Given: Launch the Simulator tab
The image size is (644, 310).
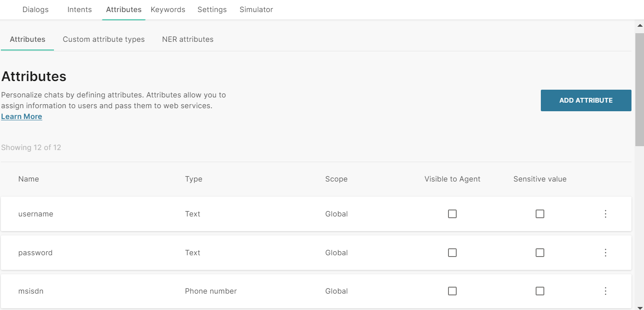Looking at the screenshot, I should coord(256,9).
